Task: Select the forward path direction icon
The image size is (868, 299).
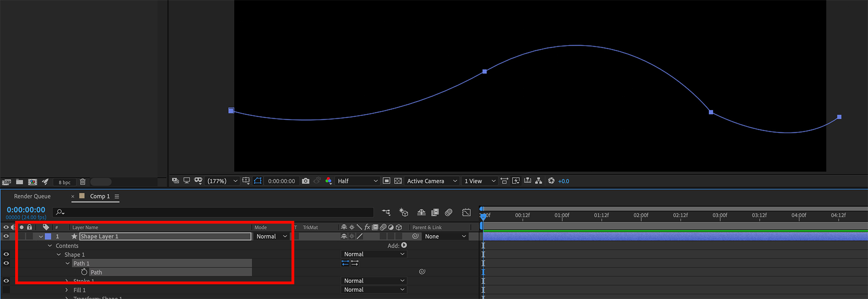Action: (355, 263)
